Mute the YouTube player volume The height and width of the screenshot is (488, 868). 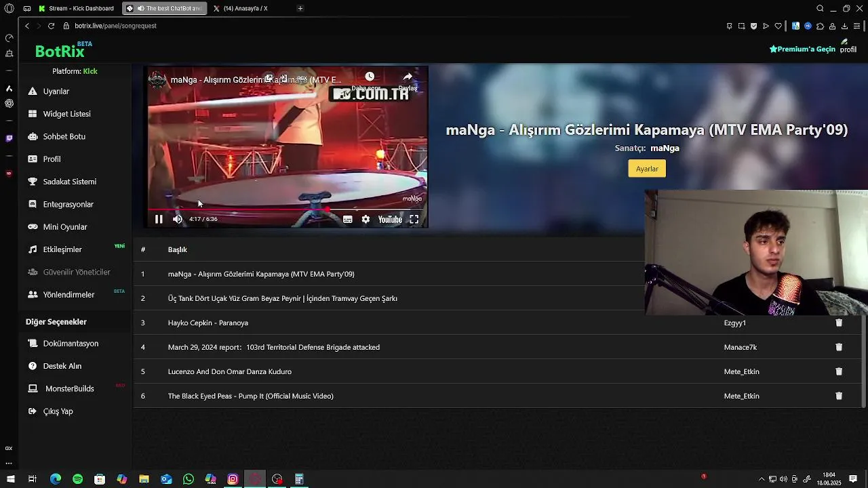point(178,219)
